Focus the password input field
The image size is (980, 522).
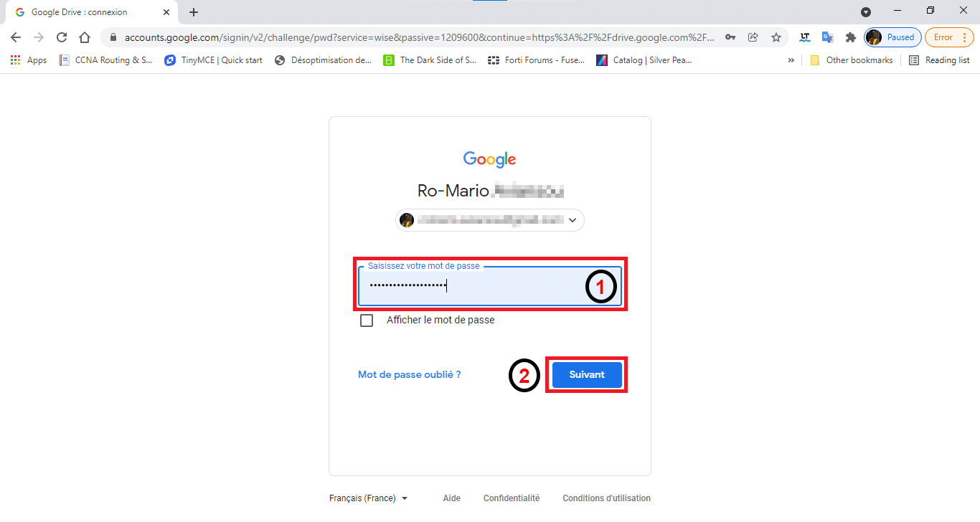[x=490, y=286]
